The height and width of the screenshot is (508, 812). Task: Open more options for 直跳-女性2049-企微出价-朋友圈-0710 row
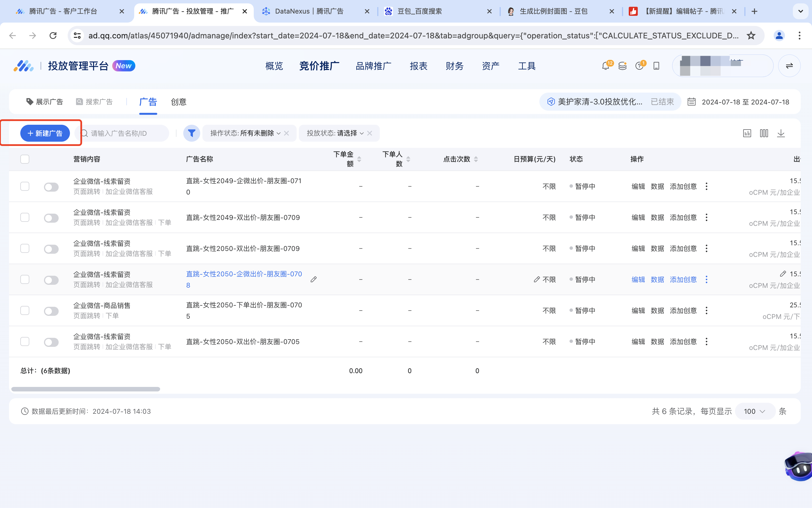tap(707, 187)
